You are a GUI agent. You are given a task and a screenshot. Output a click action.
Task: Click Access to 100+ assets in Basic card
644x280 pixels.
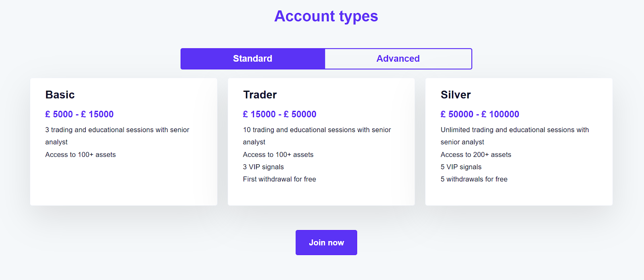pos(80,155)
